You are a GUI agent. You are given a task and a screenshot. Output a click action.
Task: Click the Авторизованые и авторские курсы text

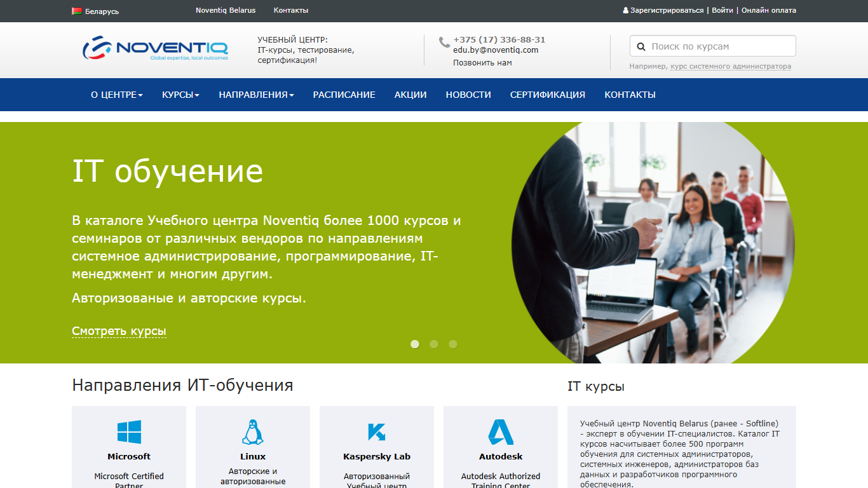click(189, 298)
